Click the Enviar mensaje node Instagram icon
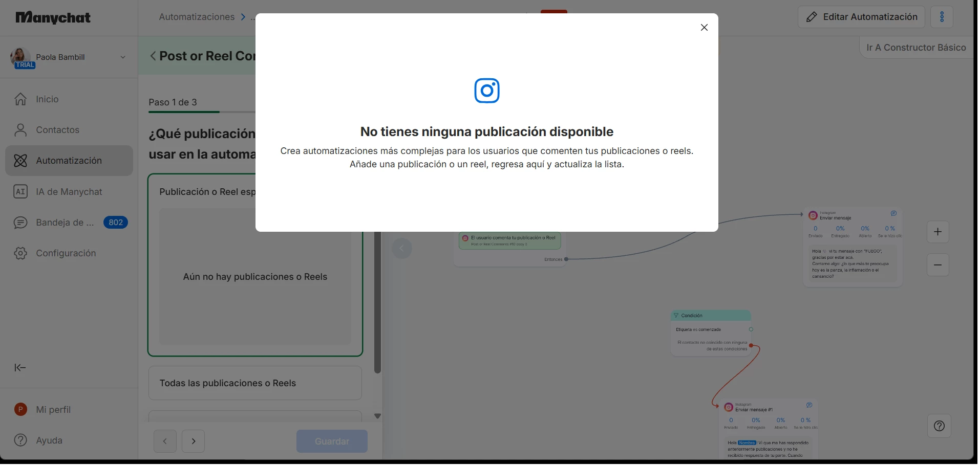Screen dimensions: 980x465 (x=813, y=215)
